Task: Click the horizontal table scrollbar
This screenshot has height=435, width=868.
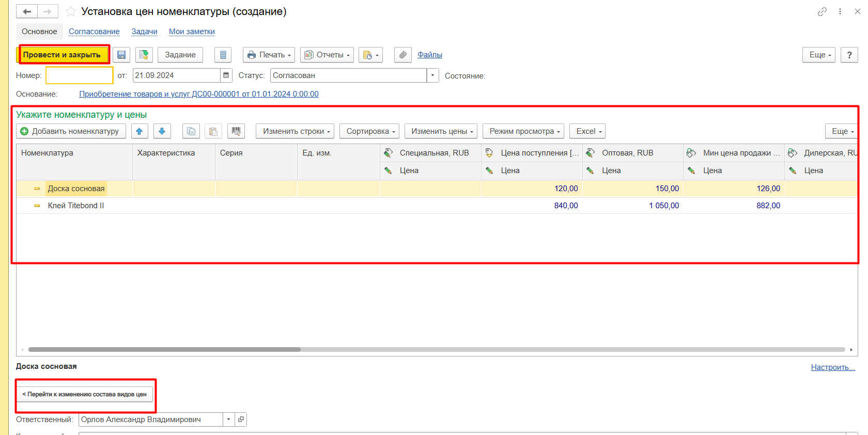Action: [x=164, y=350]
